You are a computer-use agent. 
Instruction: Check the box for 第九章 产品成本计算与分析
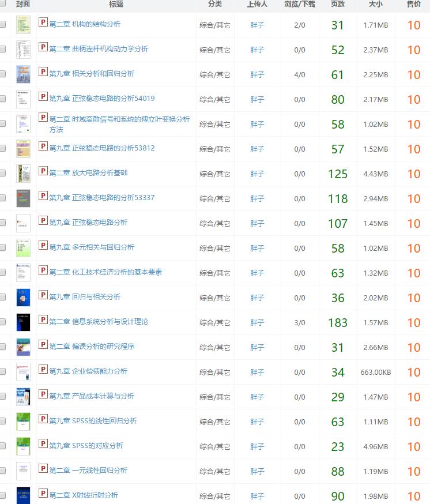pyautogui.click(x=3, y=397)
